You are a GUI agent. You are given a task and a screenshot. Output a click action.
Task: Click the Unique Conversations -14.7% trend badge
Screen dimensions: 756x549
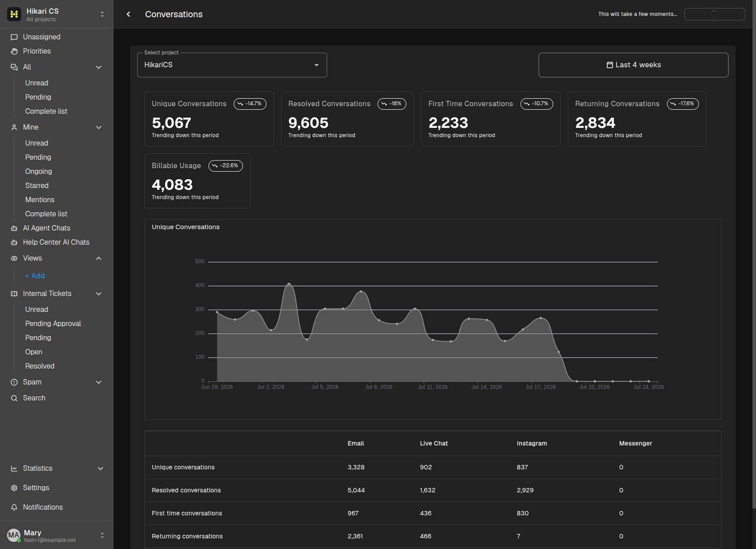coord(250,104)
